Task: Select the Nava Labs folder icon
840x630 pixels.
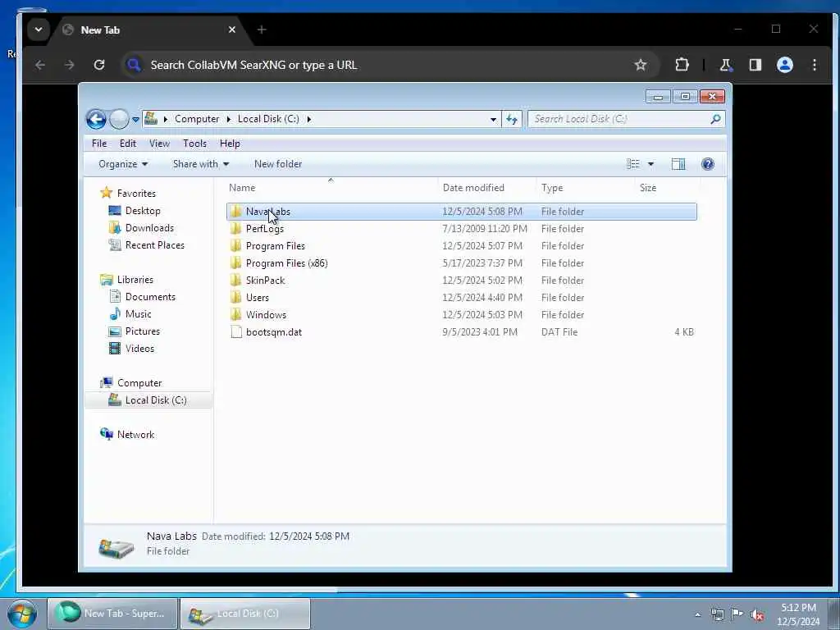Action: (235, 212)
